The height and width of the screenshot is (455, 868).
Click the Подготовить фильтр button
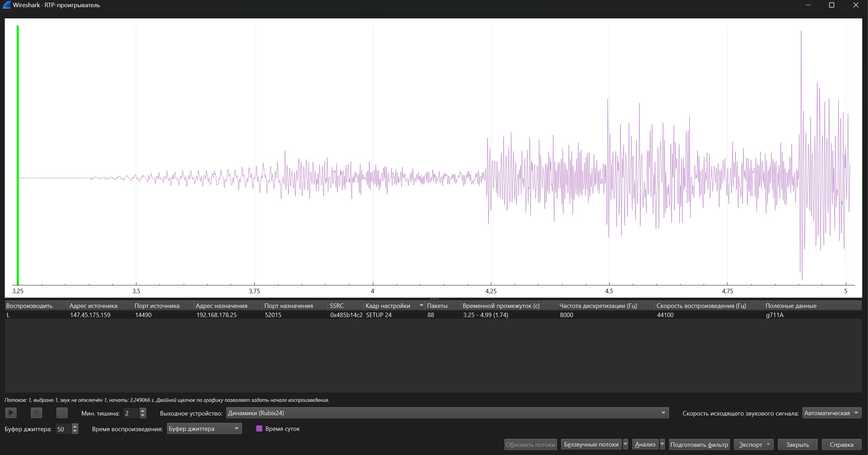(699, 444)
